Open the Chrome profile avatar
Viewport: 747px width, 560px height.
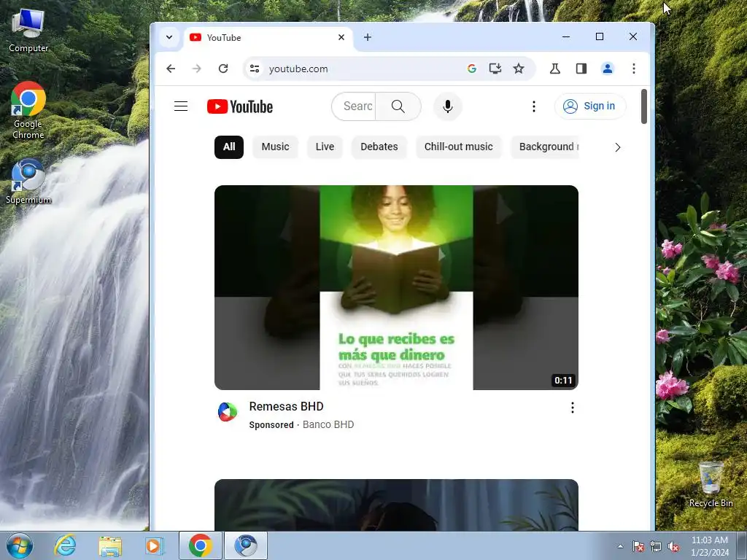pyautogui.click(x=608, y=69)
